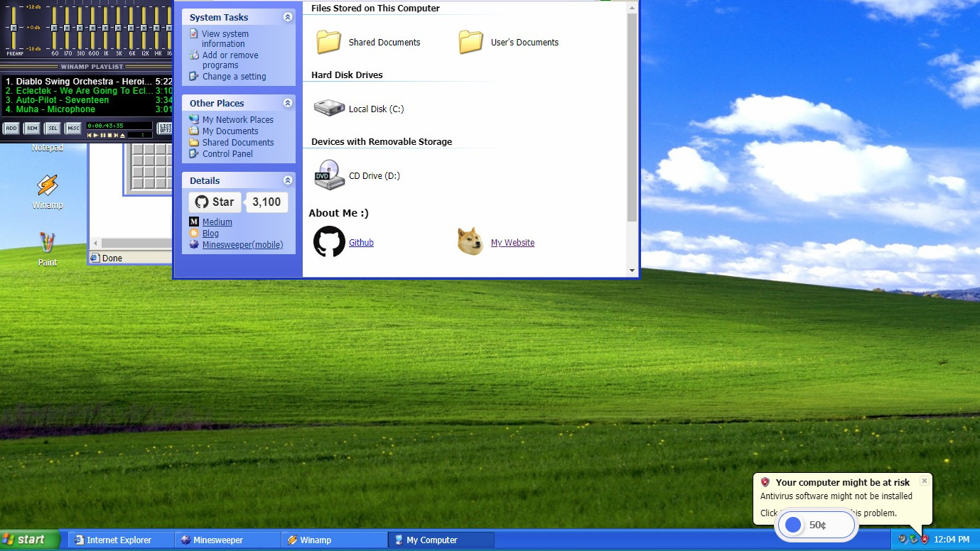The height and width of the screenshot is (551, 980).
Task: Click the My Computer window vertical scrollbar
Action: pyautogui.click(x=632, y=117)
